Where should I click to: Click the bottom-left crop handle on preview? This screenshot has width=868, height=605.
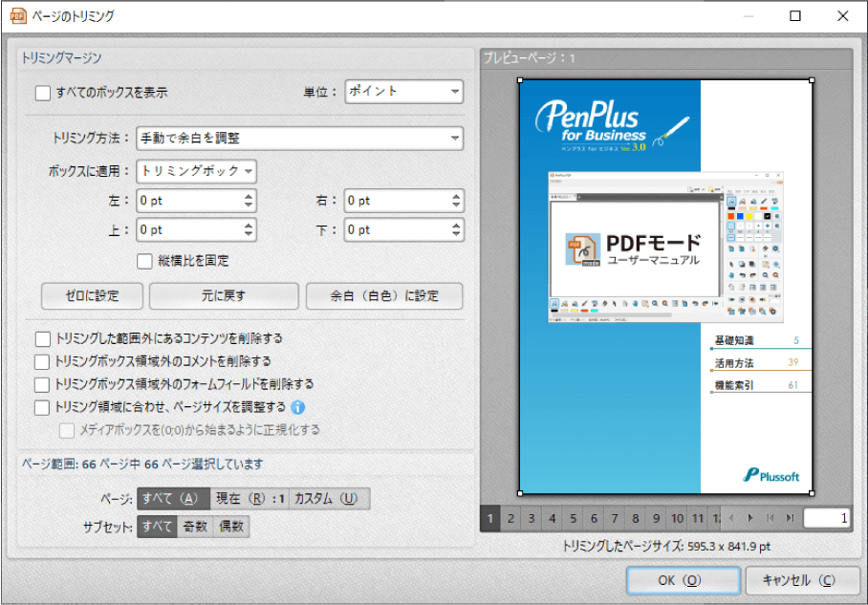click(520, 493)
